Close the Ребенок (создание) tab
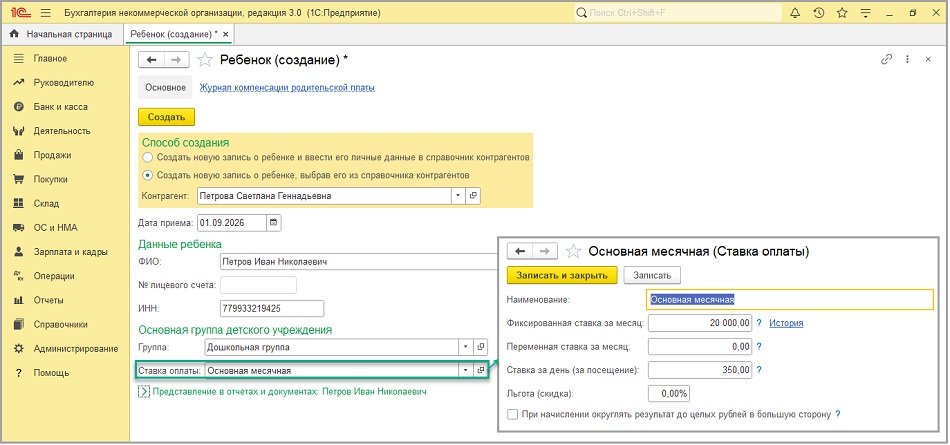The height and width of the screenshot is (445, 950). tap(226, 35)
